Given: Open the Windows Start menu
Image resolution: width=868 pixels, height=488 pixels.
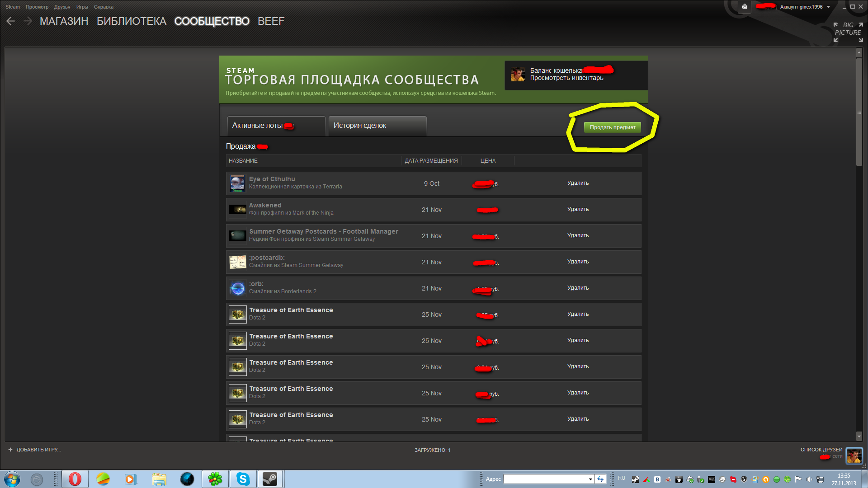Looking at the screenshot, I should pos(12,479).
